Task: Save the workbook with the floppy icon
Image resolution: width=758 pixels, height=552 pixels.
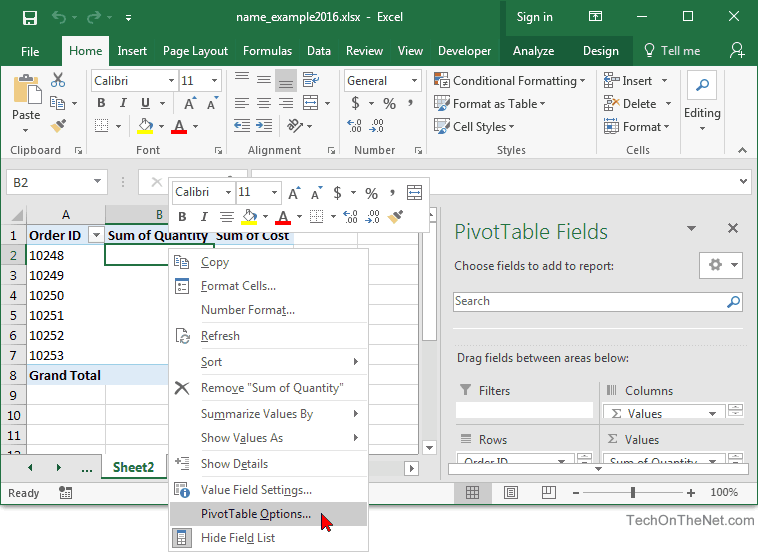Action: 30,18
